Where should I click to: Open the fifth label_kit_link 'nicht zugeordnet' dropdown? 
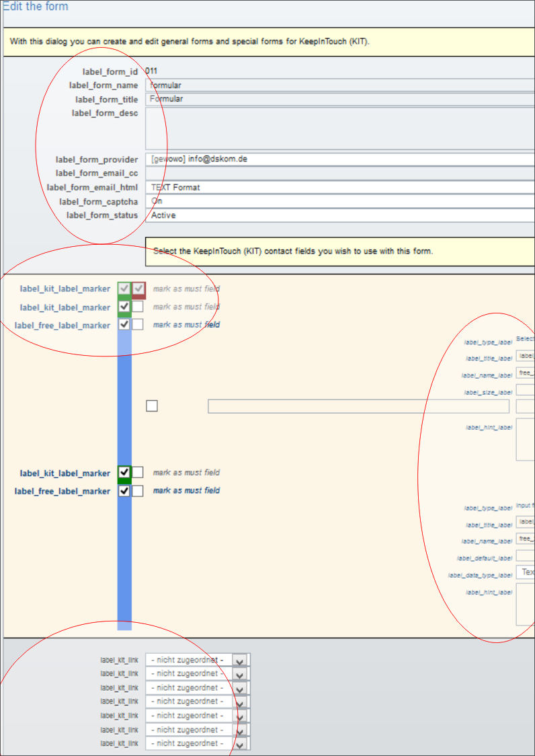pos(198,716)
